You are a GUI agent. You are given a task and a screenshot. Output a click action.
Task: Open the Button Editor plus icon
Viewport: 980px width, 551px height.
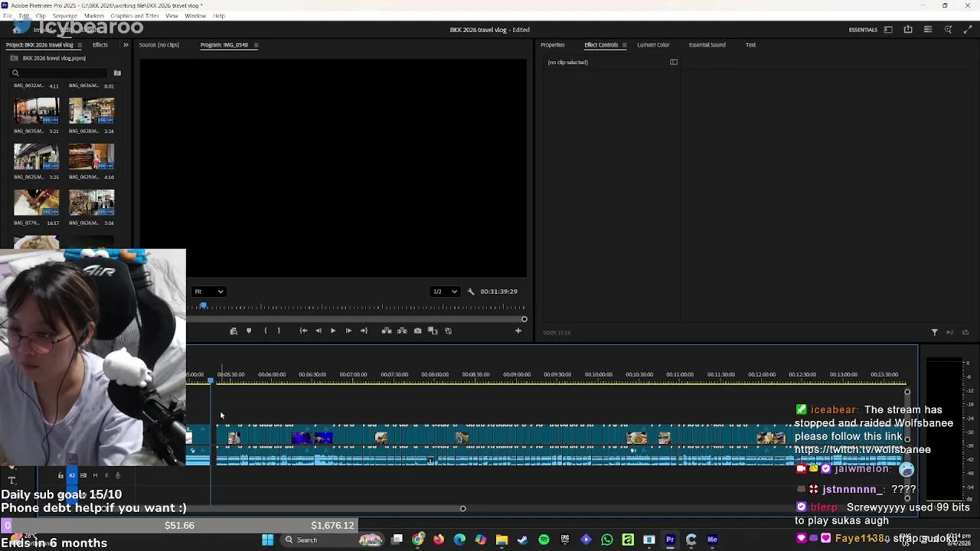coord(518,331)
